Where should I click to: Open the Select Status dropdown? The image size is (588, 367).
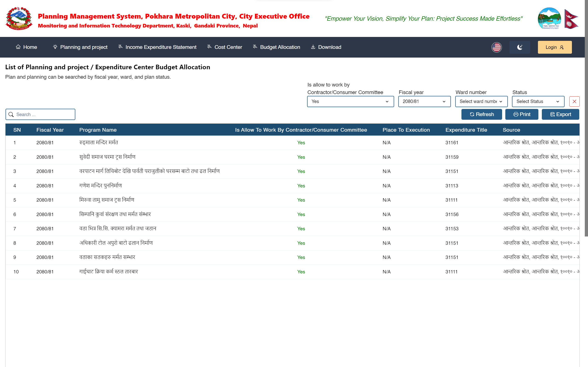coord(538,101)
